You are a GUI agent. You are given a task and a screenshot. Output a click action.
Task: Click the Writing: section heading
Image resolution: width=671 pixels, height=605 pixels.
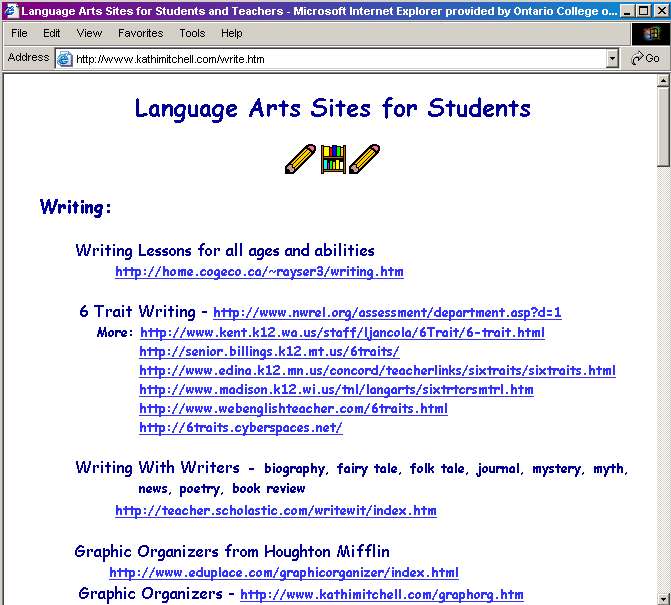pos(76,208)
